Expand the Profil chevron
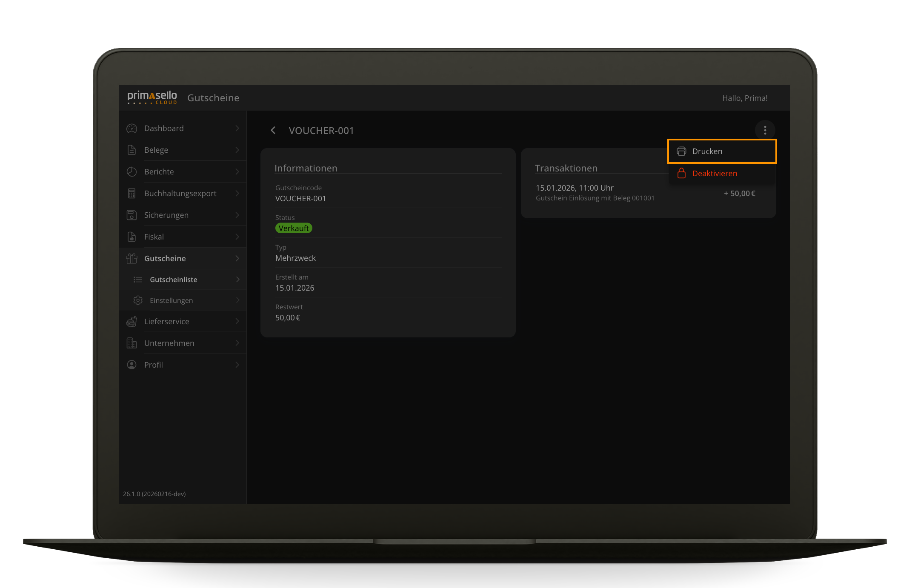The height and width of the screenshot is (588, 912). click(x=237, y=365)
